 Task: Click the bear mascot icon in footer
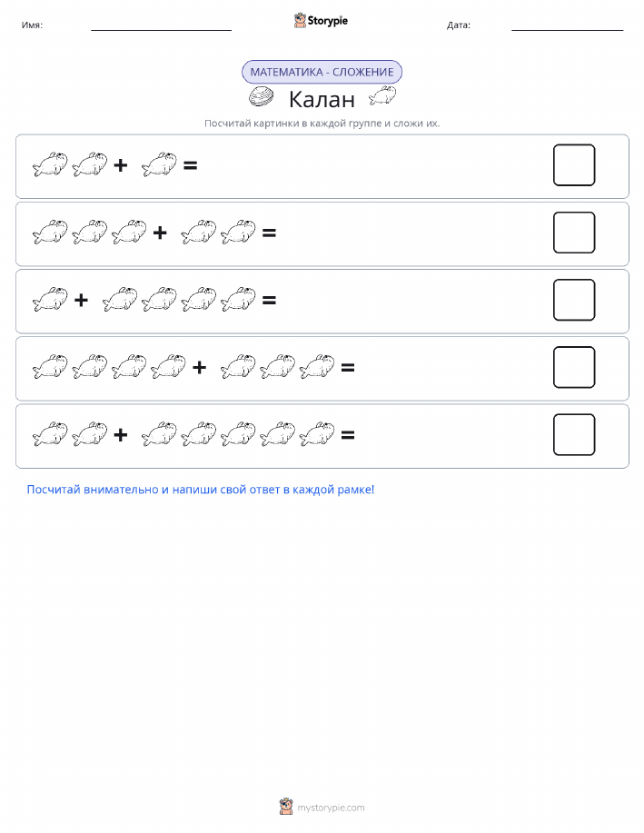pos(286,807)
